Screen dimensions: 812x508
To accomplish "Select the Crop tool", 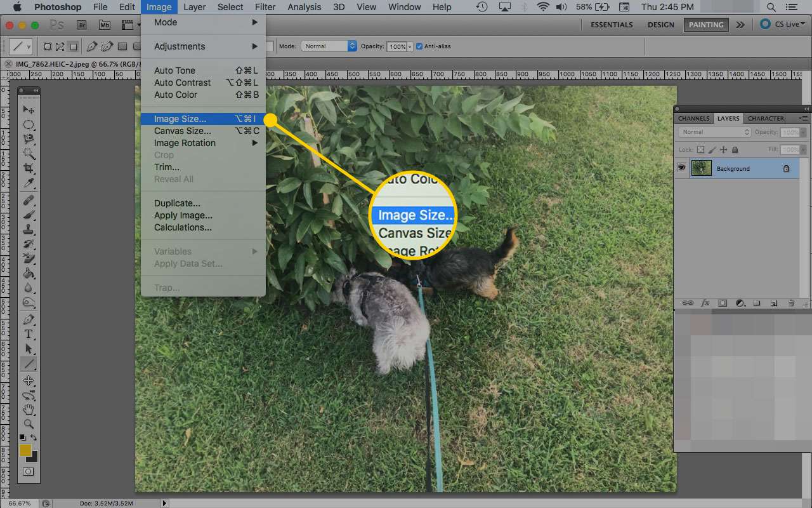I will pyautogui.click(x=29, y=168).
